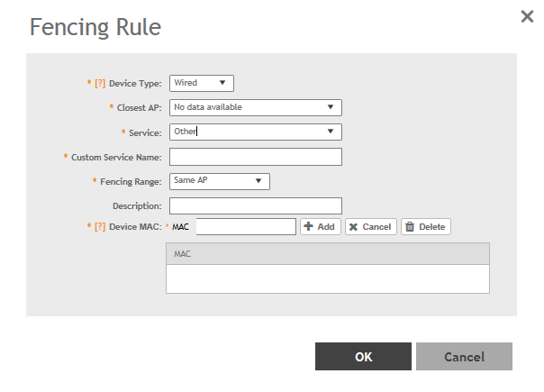Click the help icon beside Device Type
Viewport: 544px width, 392px height.
pos(100,83)
